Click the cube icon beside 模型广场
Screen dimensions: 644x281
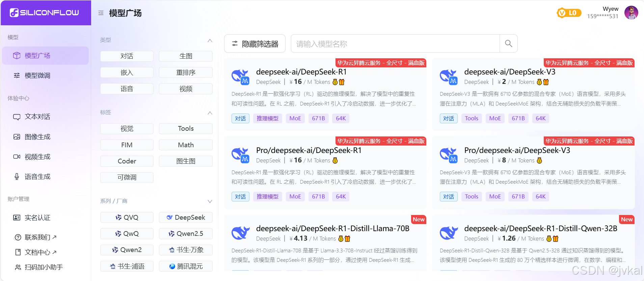[17, 56]
